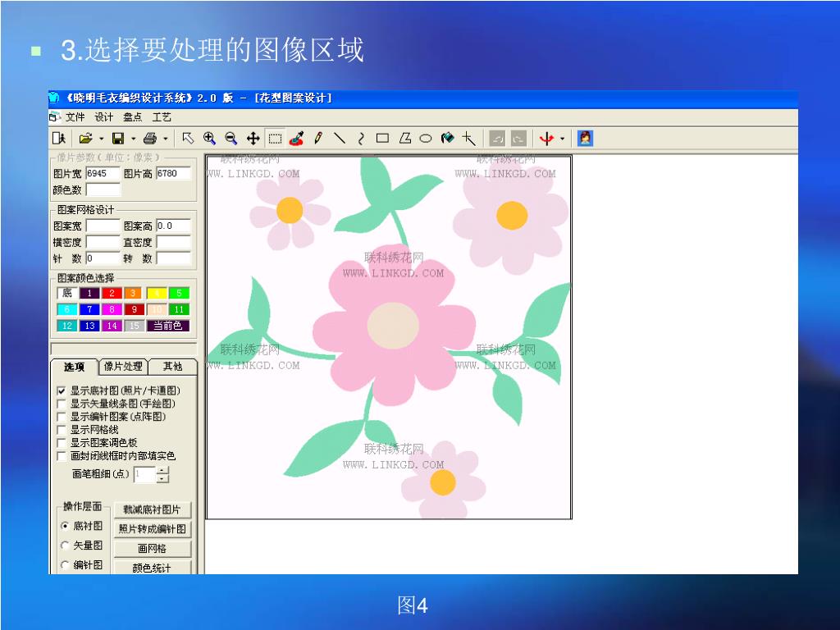Click the greyed redo toolbar icon
This screenshot has width=840, height=630.
point(518,139)
